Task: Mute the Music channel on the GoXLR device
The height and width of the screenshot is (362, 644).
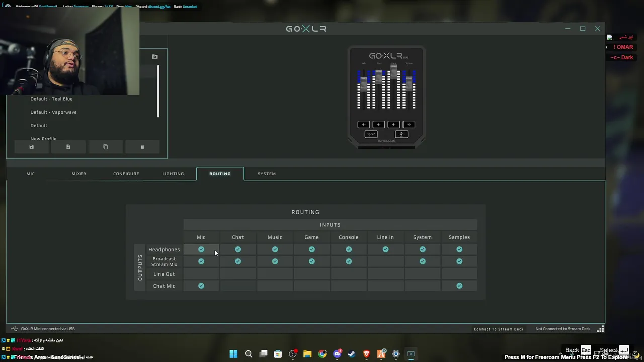Action: point(393,124)
